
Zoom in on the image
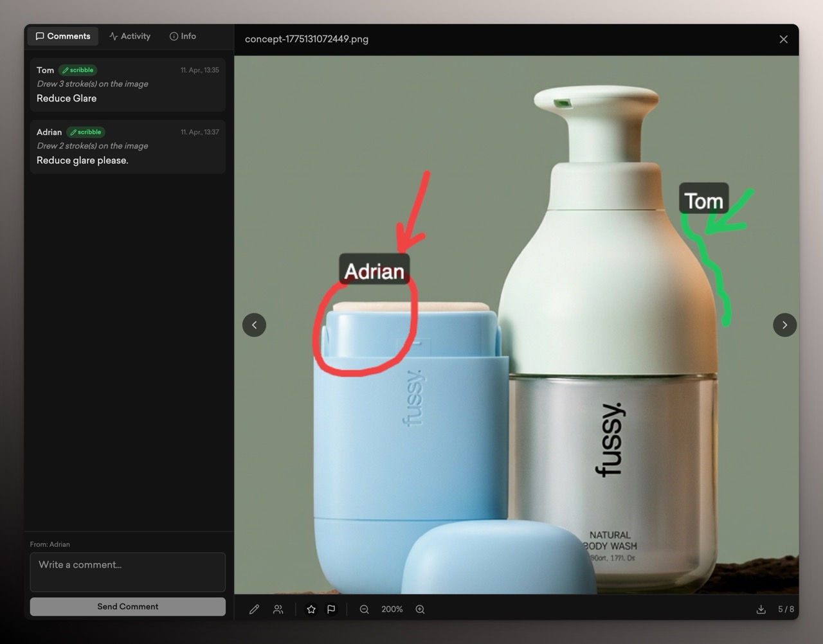[420, 609]
